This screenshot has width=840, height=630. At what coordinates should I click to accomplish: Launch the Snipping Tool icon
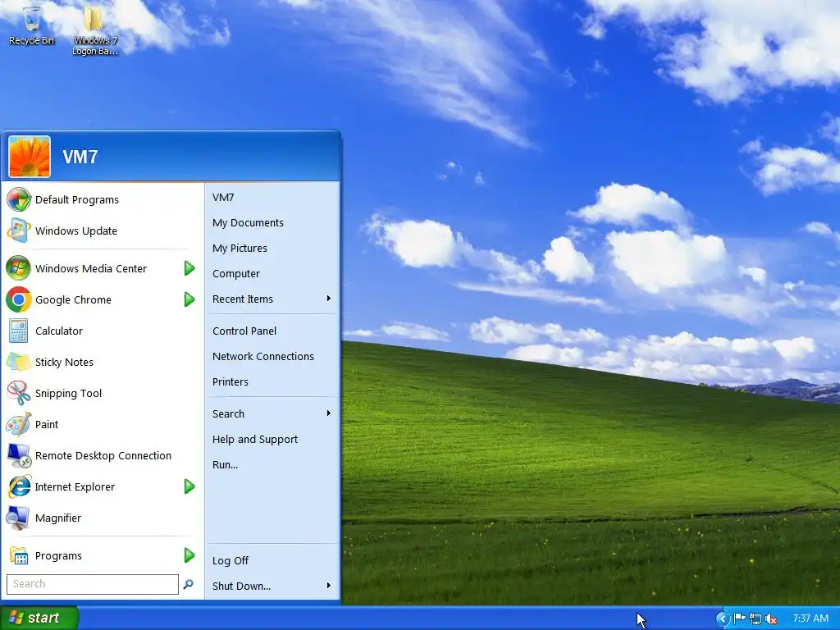click(19, 393)
